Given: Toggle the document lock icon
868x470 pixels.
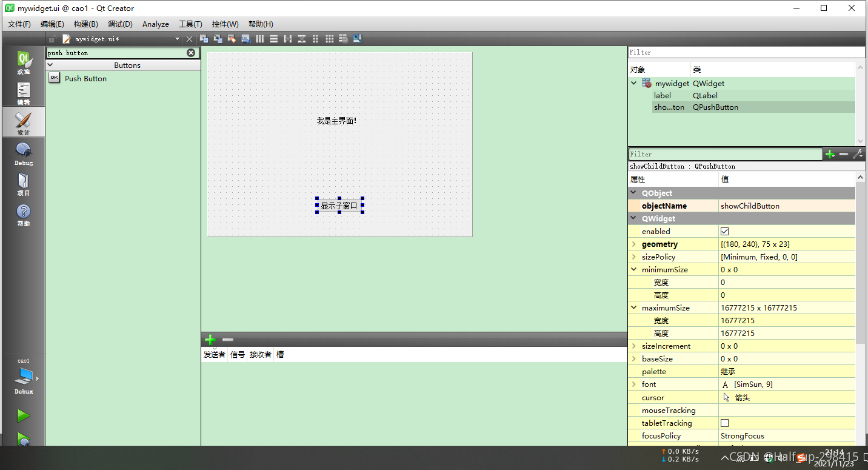Looking at the screenshot, I should (53, 39).
